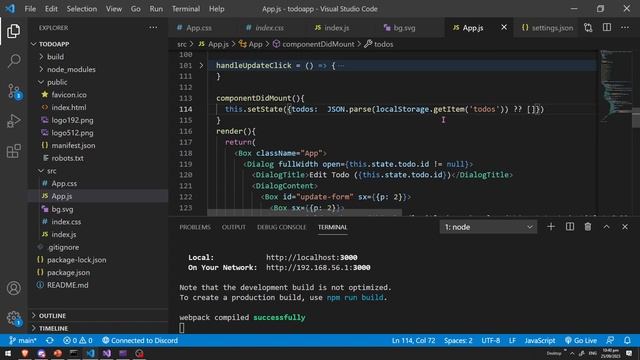
Task: Change language mode via JavaScript
Action: click(540, 340)
